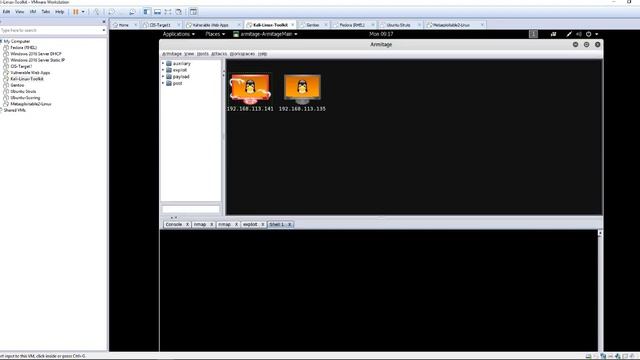This screenshot has width=640, height=360.
Task: Click the take snapshot toolbar icon in VMware
Action: click(x=111, y=12)
